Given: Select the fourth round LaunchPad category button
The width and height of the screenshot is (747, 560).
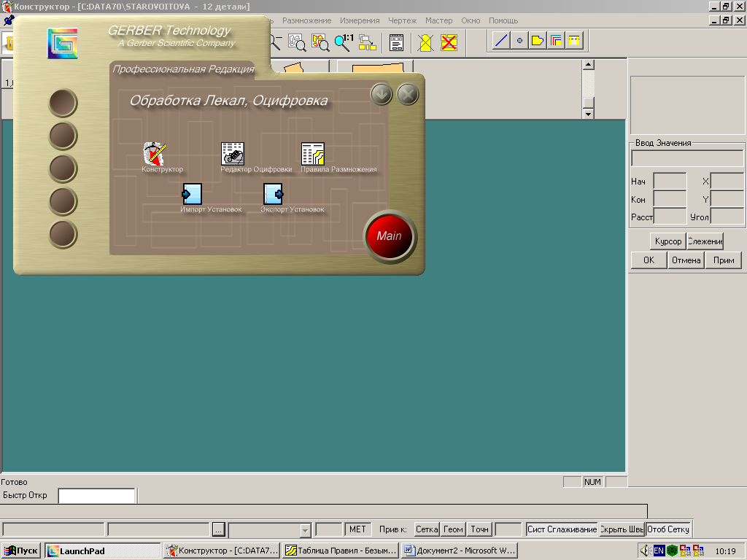Looking at the screenshot, I should (63, 201).
